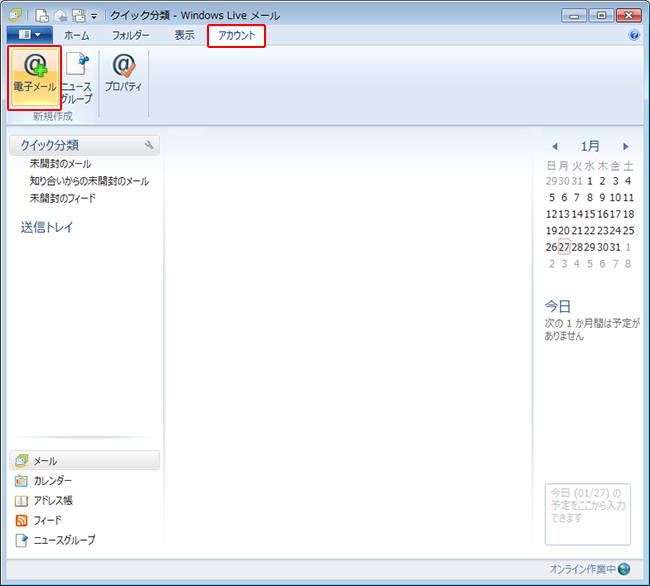Switch to the ホーム tab

76,36
